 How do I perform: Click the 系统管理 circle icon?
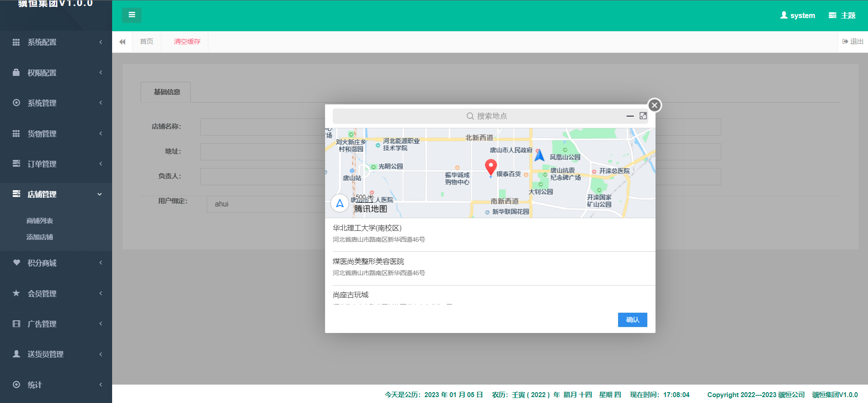coord(16,103)
